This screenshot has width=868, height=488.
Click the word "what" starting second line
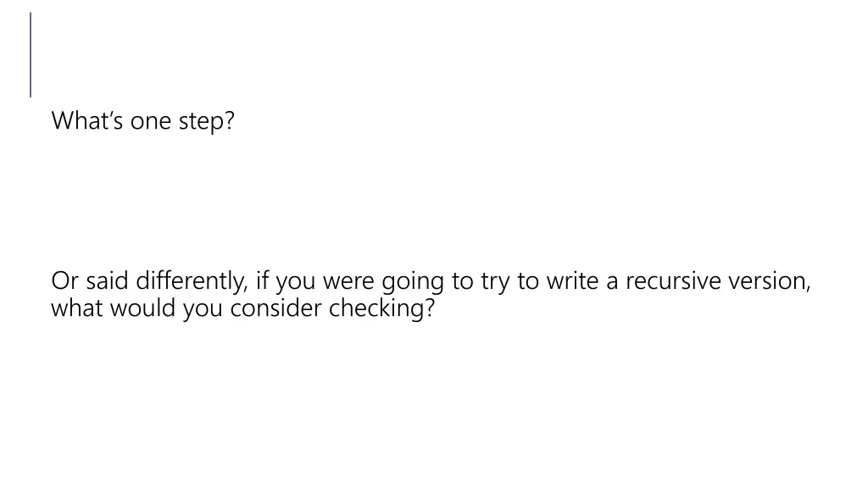pyautogui.click(x=77, y=308)
